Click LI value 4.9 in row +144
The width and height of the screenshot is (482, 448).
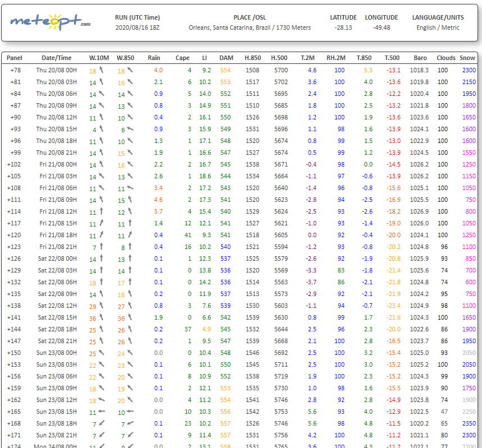pyautogui.click(x=206, y=329)
